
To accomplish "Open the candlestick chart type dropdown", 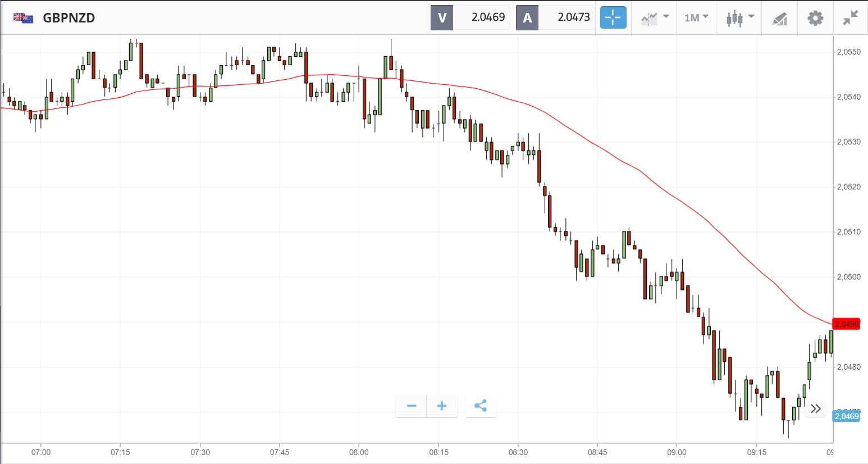I will [739, 18].
